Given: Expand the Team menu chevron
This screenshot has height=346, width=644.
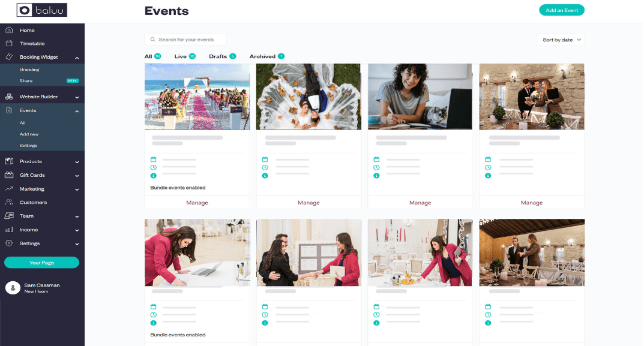Looking at the screenshot, I should point(77,216).
